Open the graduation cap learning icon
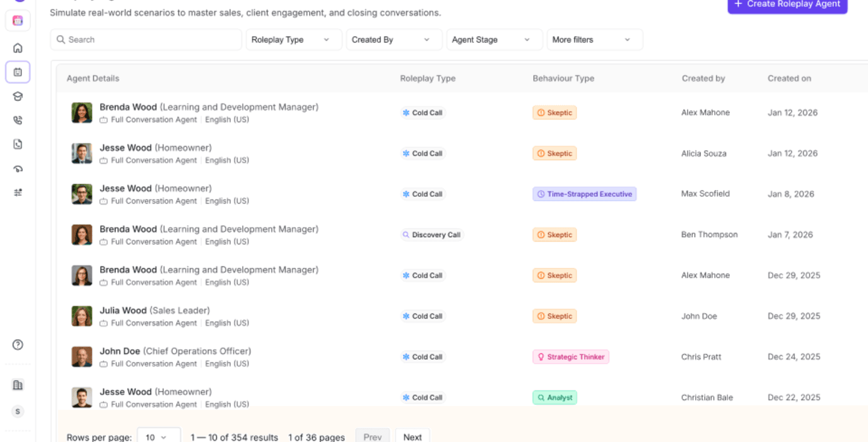868x442 pixels. 18,97
